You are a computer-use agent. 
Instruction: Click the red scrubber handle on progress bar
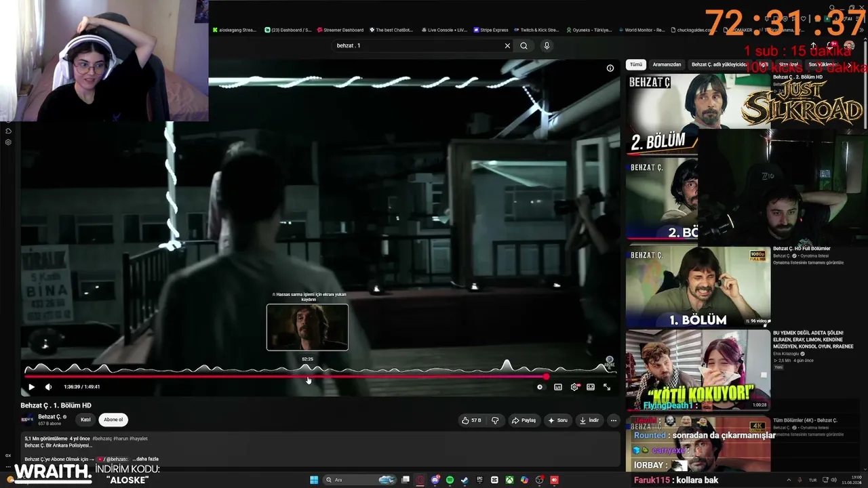(546, 376)
